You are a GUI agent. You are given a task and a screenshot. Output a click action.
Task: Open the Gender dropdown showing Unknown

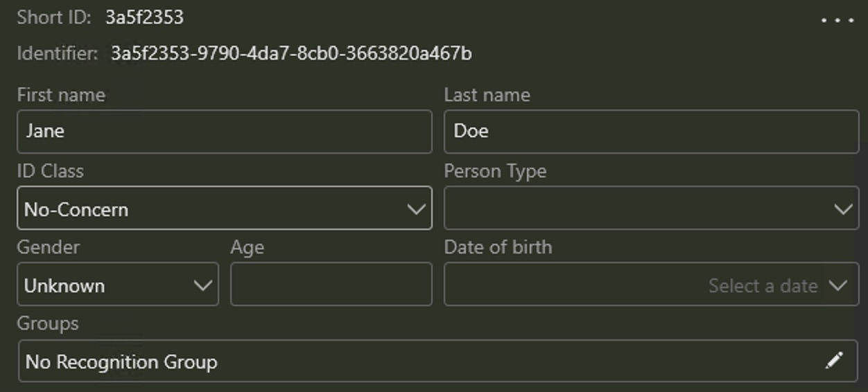pyautogui.click(x=118, y=285)
